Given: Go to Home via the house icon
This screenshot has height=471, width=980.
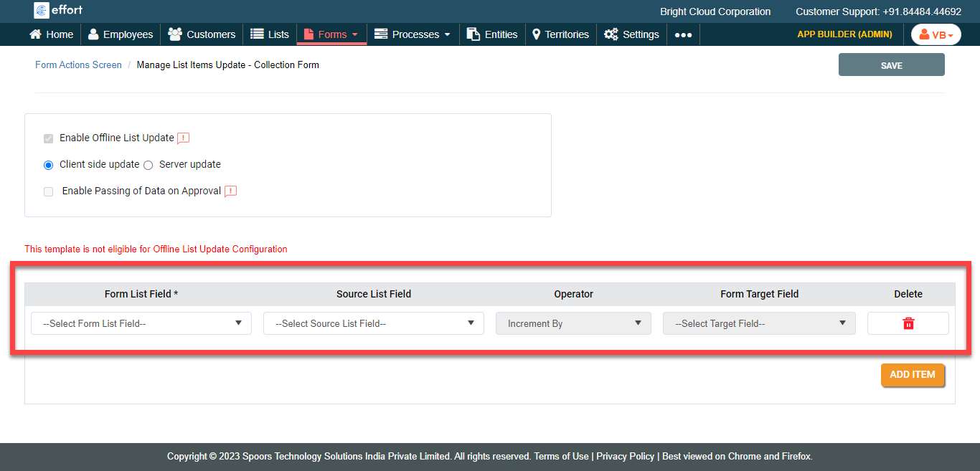Looking at the screenshot, I should tap(35, 34).
